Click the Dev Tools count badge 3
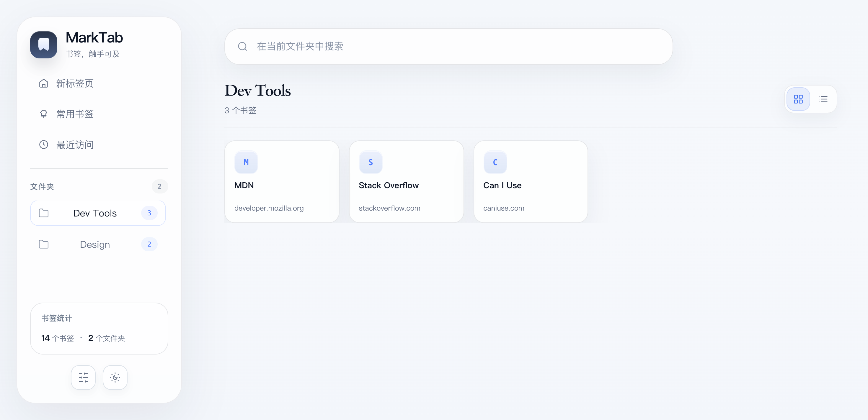 (x=149, y=213)
